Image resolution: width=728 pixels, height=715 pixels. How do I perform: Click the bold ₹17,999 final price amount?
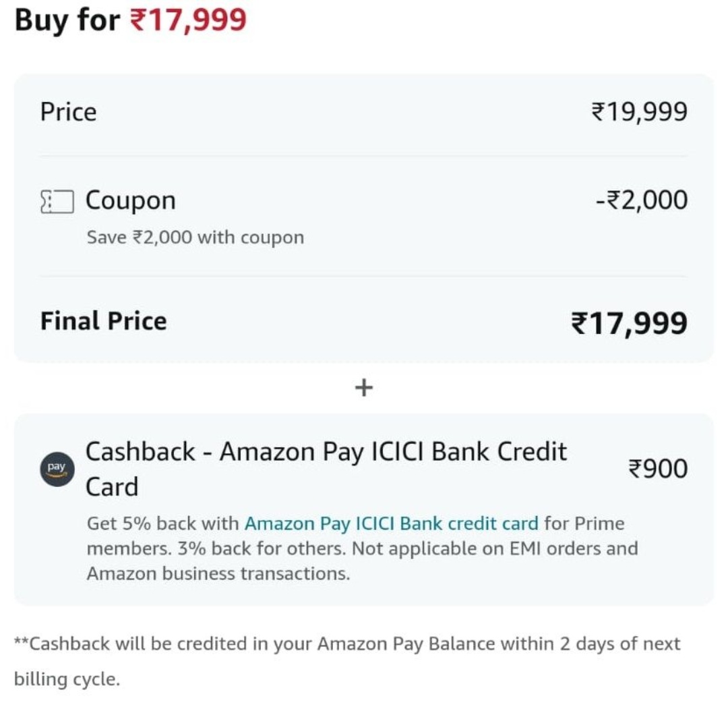tap(629, 322)
